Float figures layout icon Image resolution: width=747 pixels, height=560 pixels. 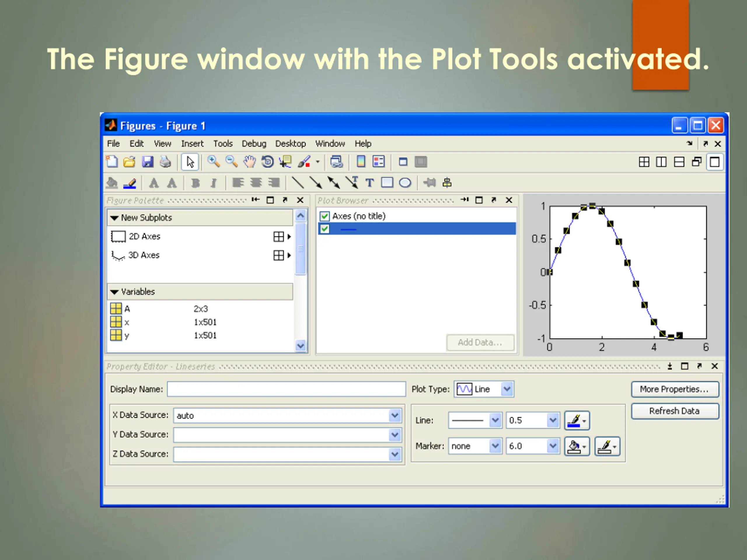click(697, 162)
